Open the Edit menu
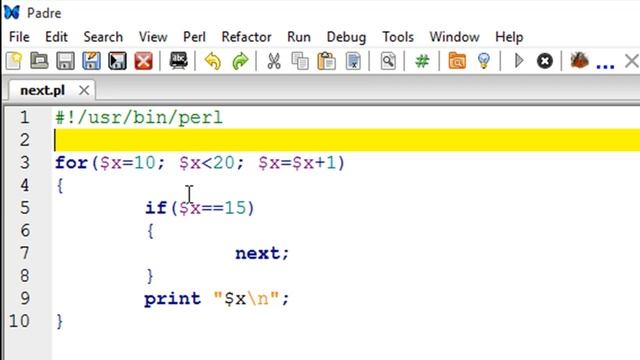The width and height of the screenshot is (640, 360). tap(56, 37)
